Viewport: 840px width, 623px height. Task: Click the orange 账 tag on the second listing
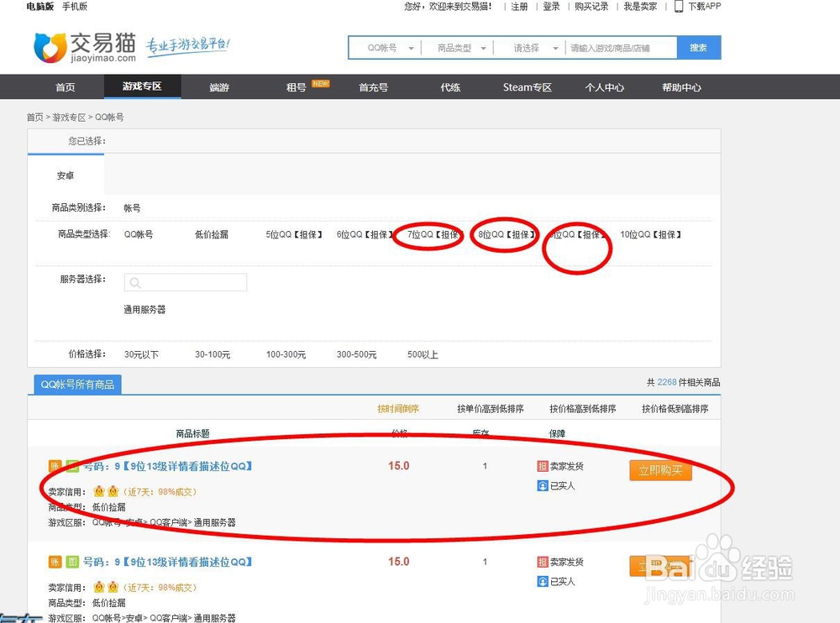tap(55, 562)
